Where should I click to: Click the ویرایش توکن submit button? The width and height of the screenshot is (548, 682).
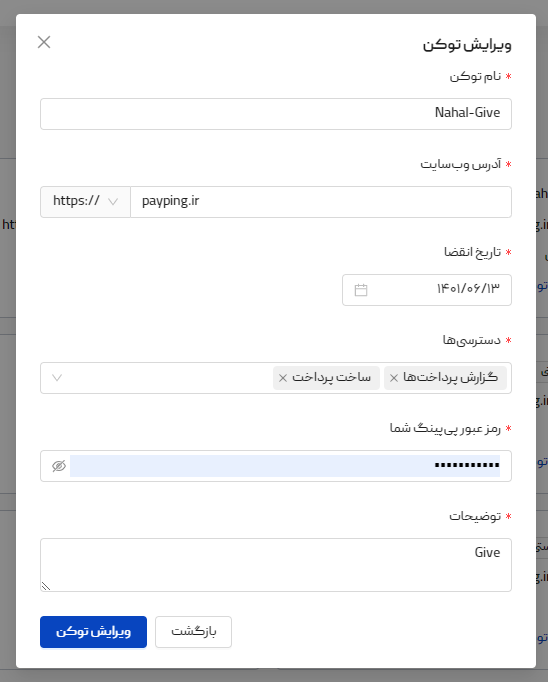[x=94, y=632]
